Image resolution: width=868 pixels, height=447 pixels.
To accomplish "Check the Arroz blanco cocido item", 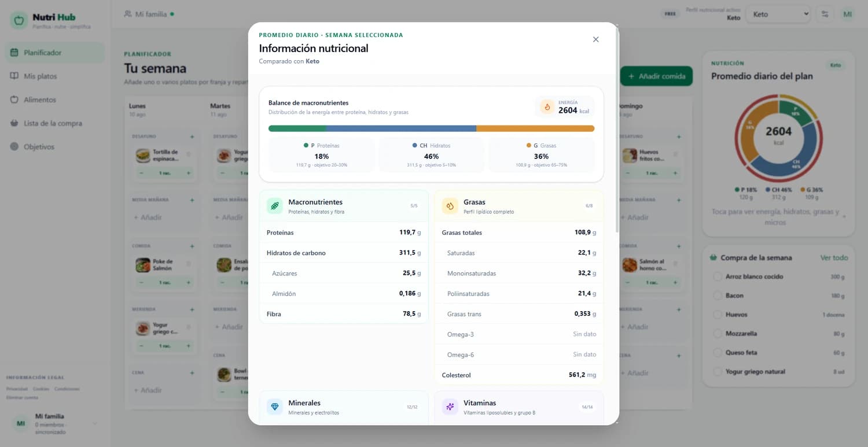I will pos(718,277).
